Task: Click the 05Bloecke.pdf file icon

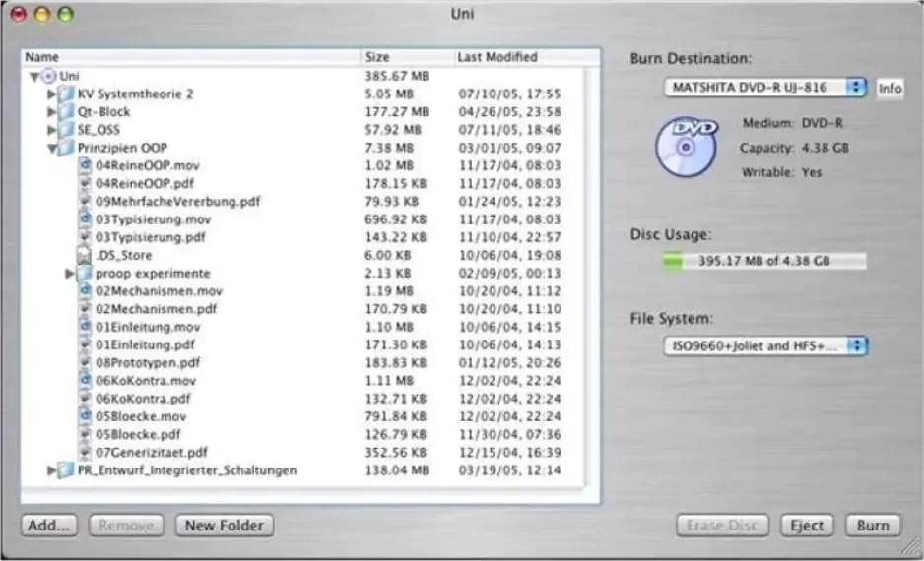Action: (85, 434)
